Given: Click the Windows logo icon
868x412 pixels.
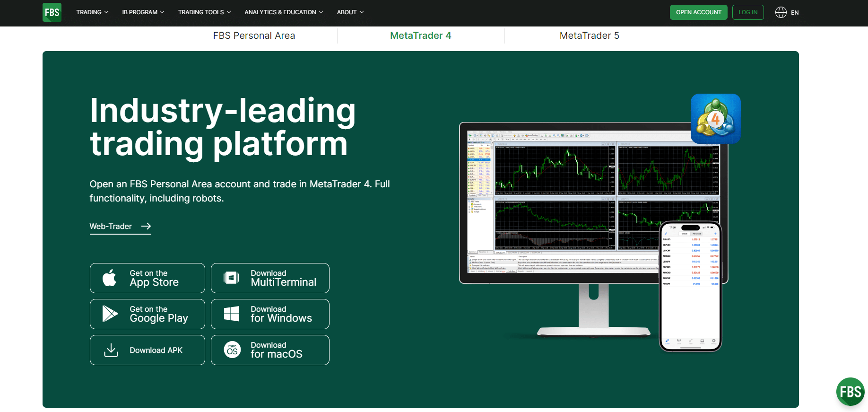Looking at the screenshot, I should pos(231,314).
